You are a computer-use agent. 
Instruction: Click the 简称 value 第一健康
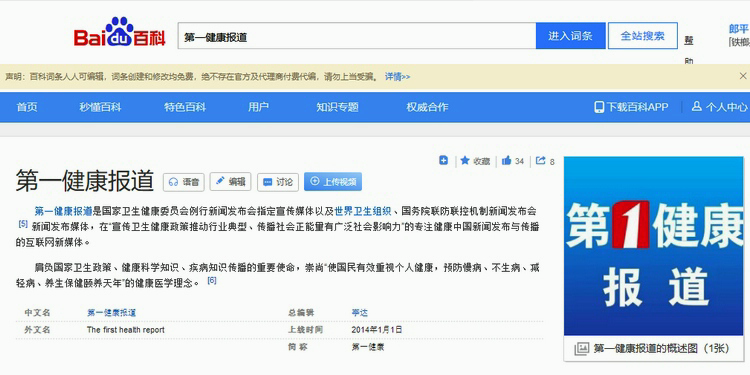(x=368, y=347)
